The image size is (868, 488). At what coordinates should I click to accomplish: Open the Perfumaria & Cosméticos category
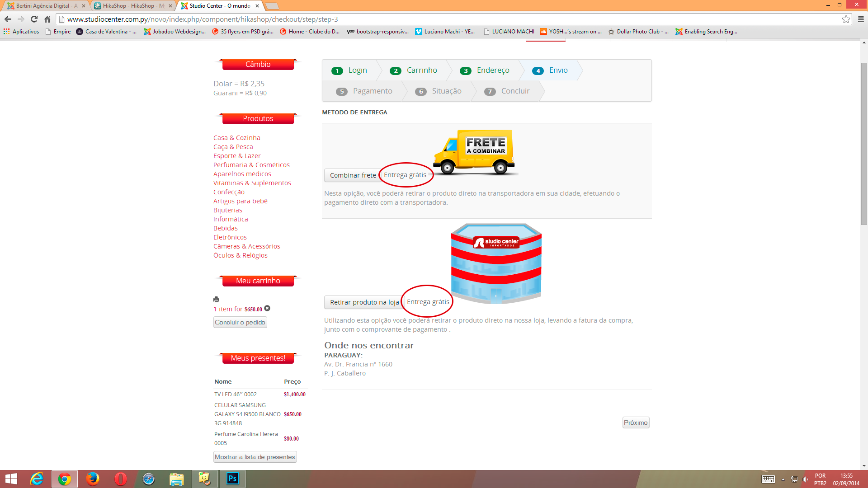tap(251, 165)
